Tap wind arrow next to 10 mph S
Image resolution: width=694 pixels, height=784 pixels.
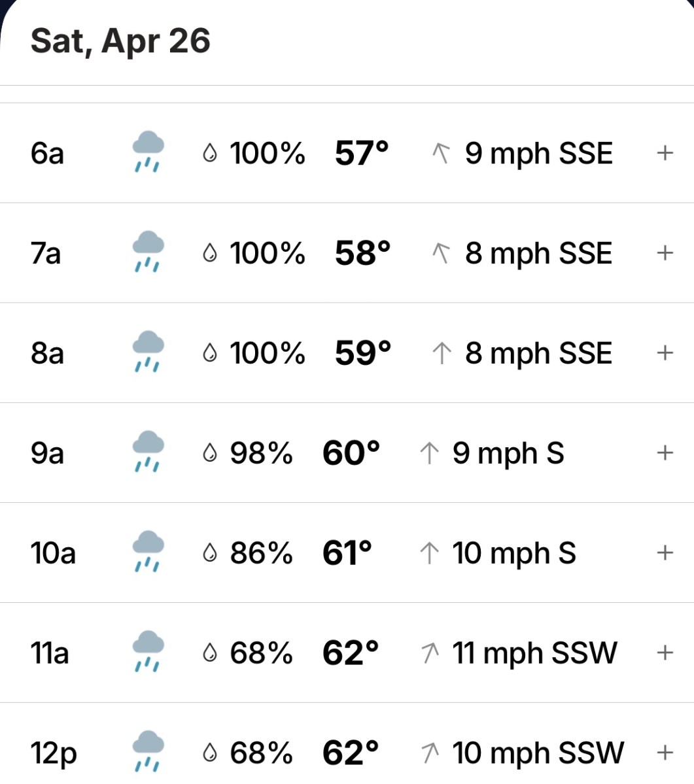point(429,553)
